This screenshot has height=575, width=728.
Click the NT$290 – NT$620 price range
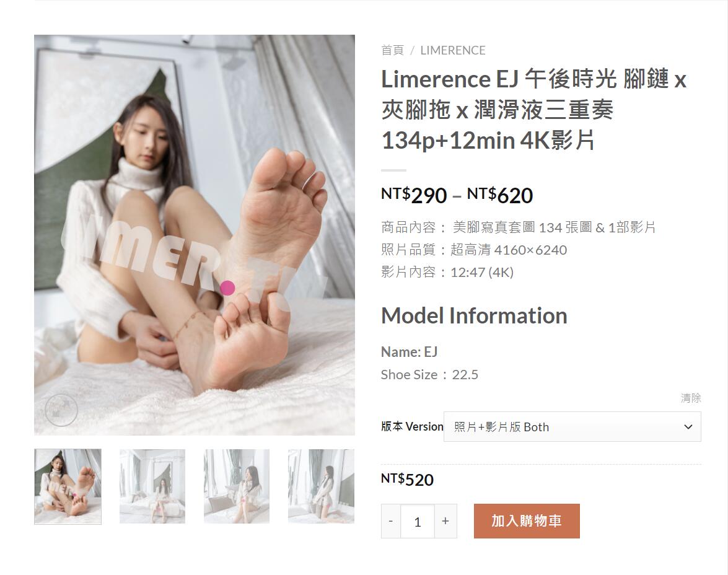(x=457, y=195)
